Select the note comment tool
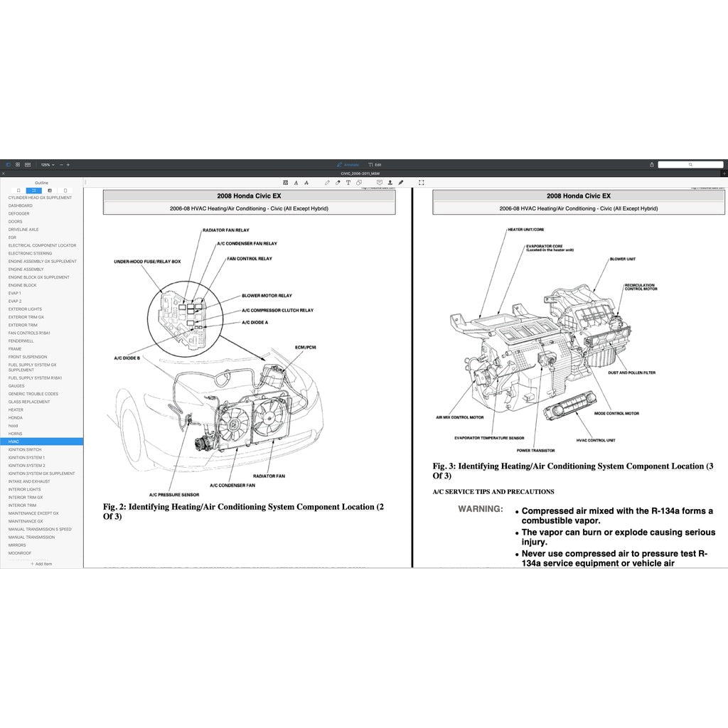Screen dimensions: 728x728 point(380,183)
